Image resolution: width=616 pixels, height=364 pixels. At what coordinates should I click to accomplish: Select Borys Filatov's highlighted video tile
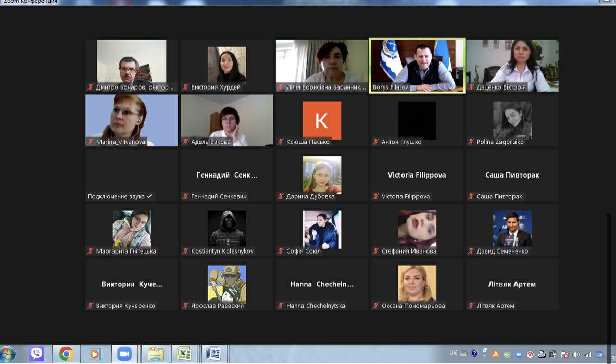pyautogui.click(x=417, y=66)
